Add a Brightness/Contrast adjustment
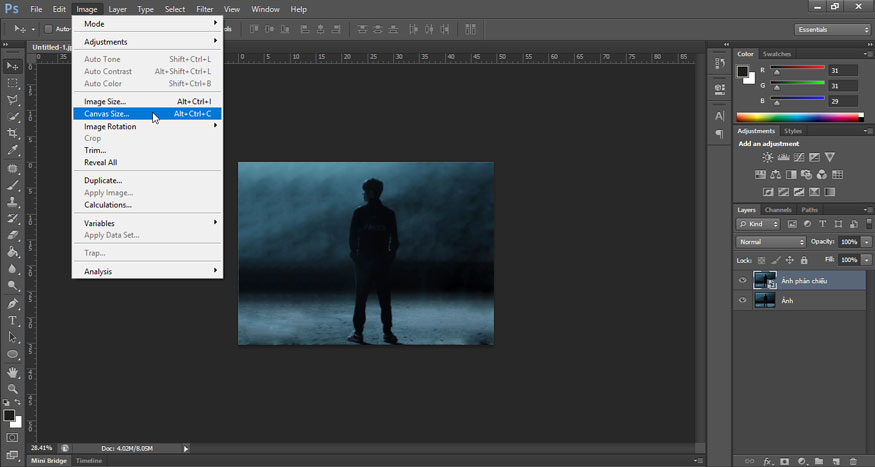The width and height of the screenshot is (875, 467). point(768,157)
